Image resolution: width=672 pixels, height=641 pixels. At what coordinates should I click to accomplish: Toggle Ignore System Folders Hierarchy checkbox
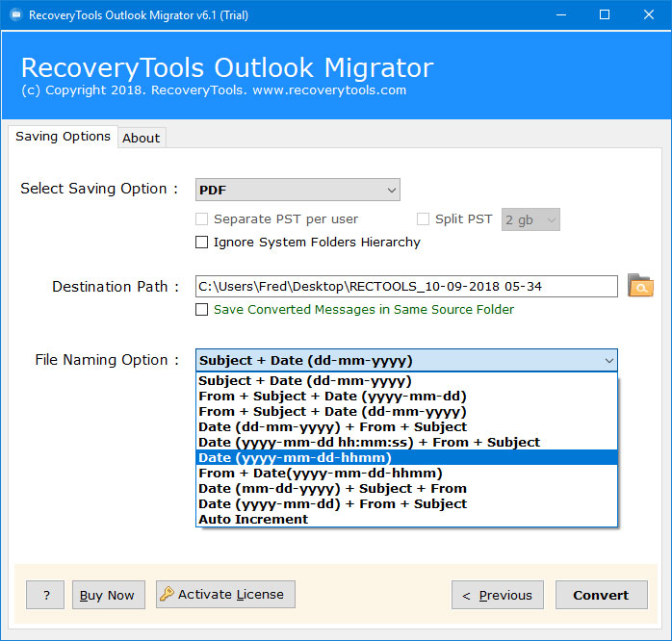[201, 243]
